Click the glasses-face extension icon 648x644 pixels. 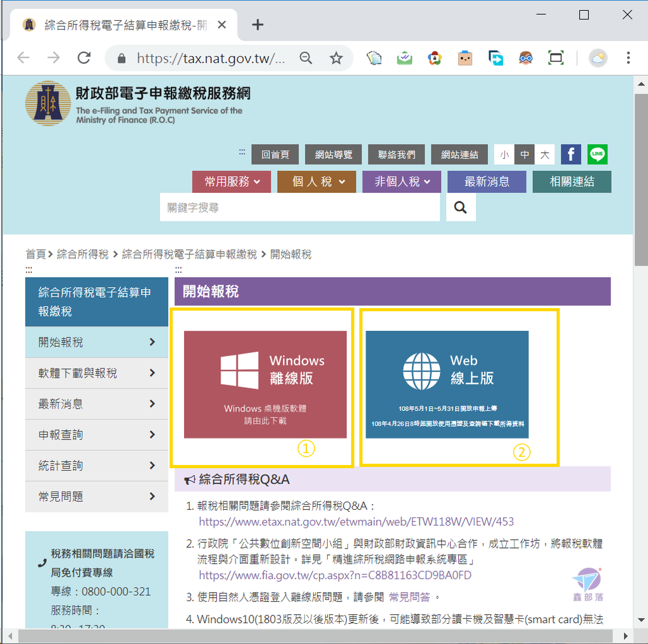(x=526, y=58)
